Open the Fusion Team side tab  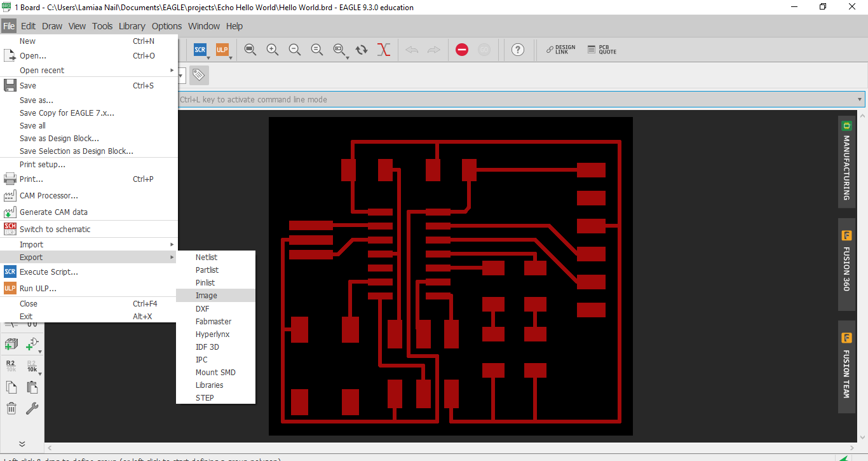click(x=846, y=368)
